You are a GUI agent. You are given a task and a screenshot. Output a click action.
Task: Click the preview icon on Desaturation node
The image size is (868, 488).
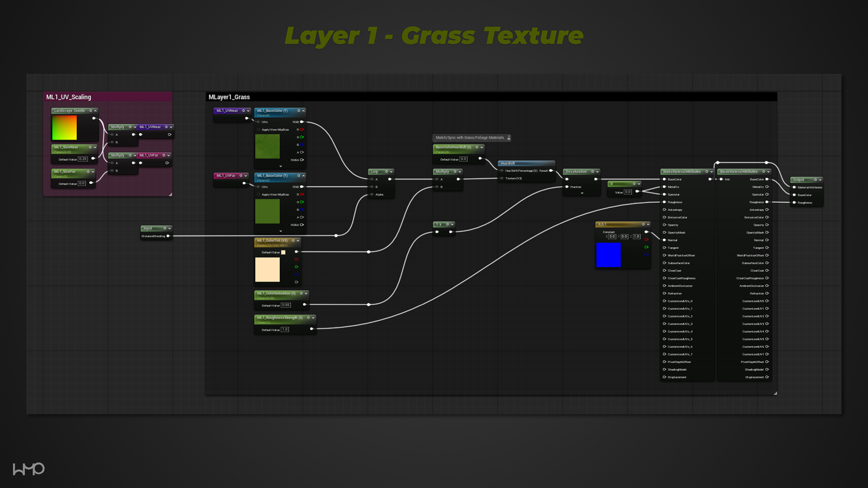click(x=592, y=172)
